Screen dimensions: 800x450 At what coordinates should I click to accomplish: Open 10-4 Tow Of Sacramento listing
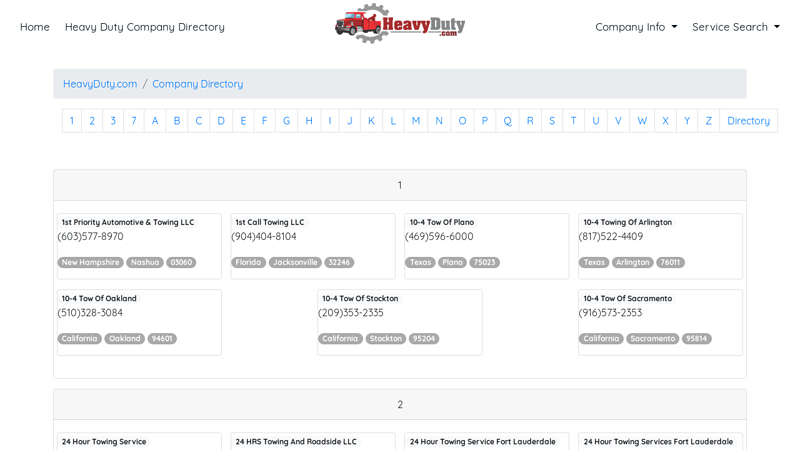pyautogui.click(x=628, y=298)
